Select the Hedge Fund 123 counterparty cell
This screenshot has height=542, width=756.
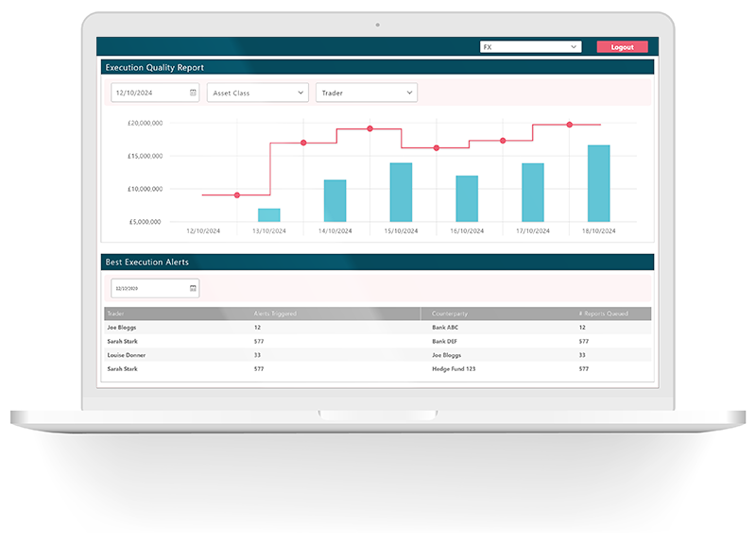454,368
